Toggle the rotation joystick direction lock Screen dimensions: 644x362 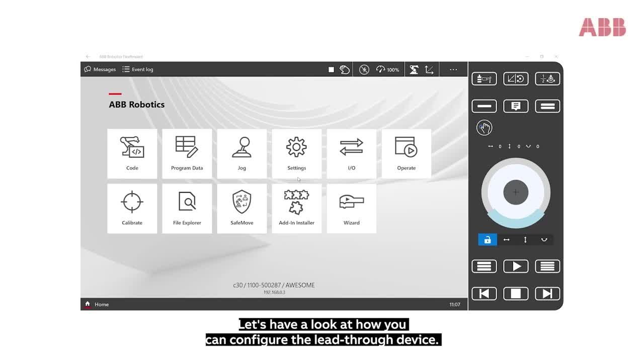point(544,240)
